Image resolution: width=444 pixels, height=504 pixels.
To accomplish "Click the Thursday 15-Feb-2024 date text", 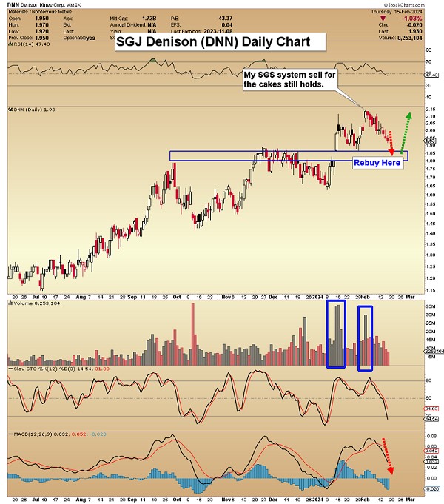I will click(411, 11).
